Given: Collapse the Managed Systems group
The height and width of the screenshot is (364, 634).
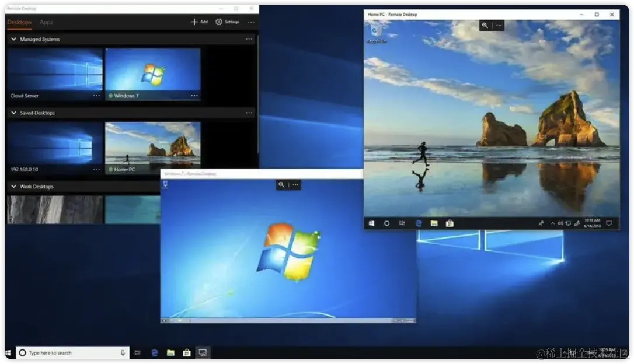Looking at the screenshot, I should pyautogui.click(x=14, y=39).
